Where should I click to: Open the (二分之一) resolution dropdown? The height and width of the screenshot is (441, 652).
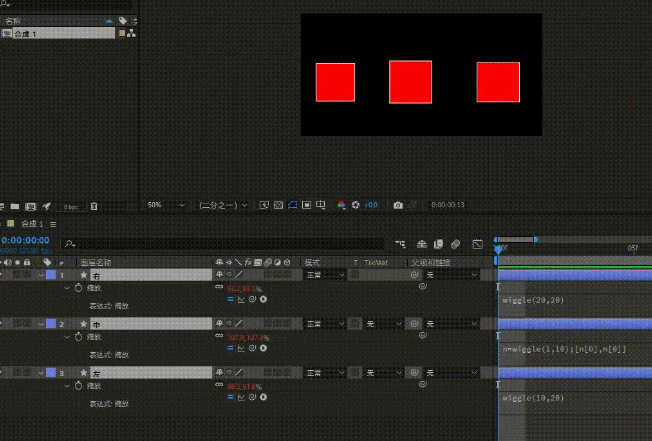coord(223,205)
